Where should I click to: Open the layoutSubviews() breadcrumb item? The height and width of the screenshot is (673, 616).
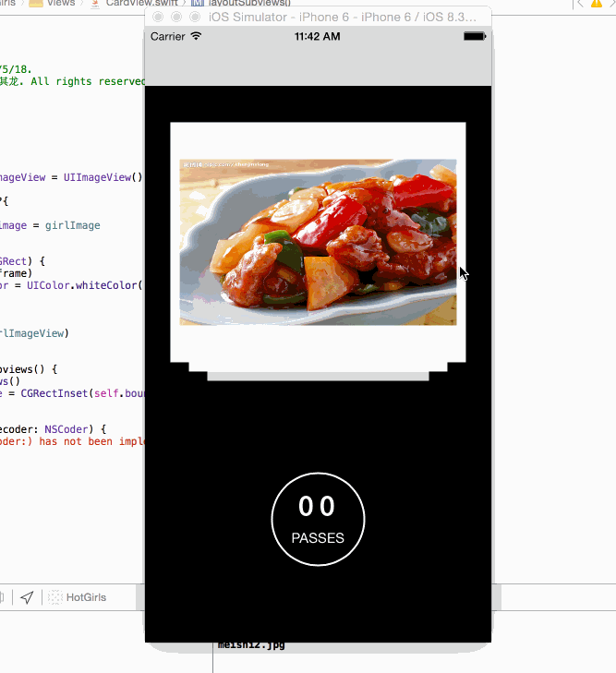coord(241,3)
